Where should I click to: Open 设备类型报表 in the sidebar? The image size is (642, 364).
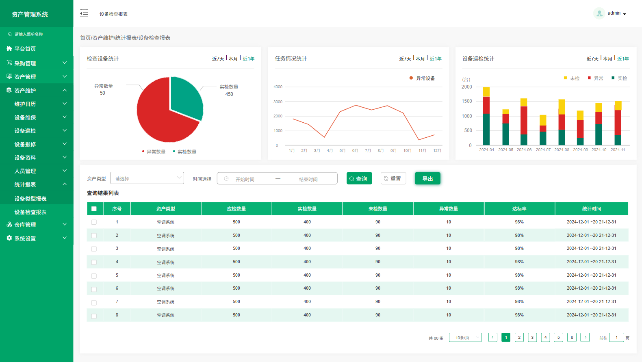30,199
